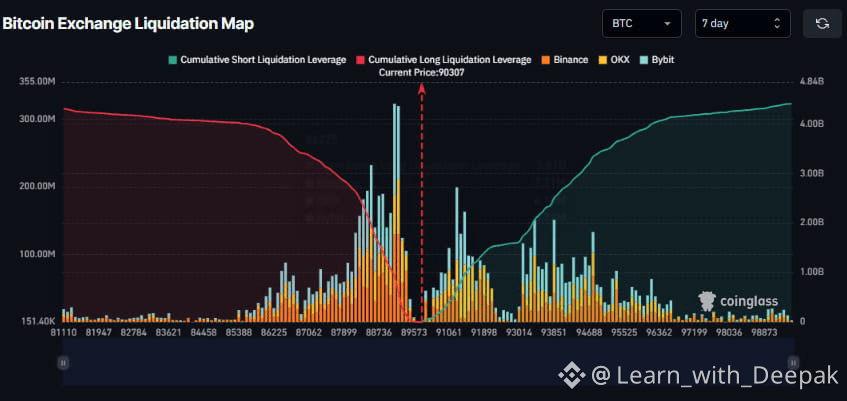Click the green short leverage legend swatch
Image resolution: width=847 pixels, height=401 pixels.
click(172, 60)
